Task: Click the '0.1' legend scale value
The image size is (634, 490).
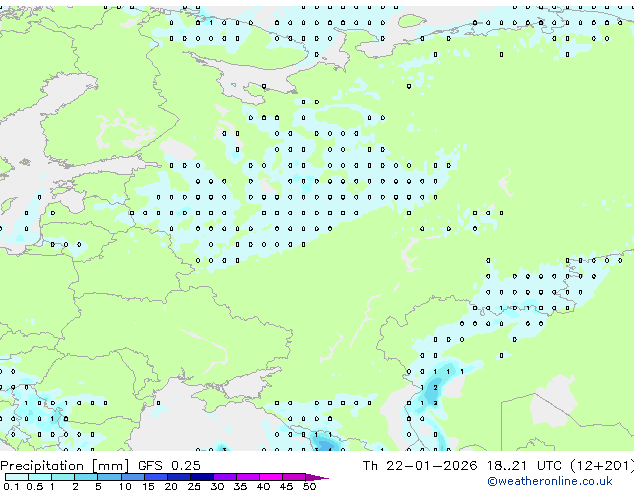Action: pyautogui.click(x=11, y=486)
